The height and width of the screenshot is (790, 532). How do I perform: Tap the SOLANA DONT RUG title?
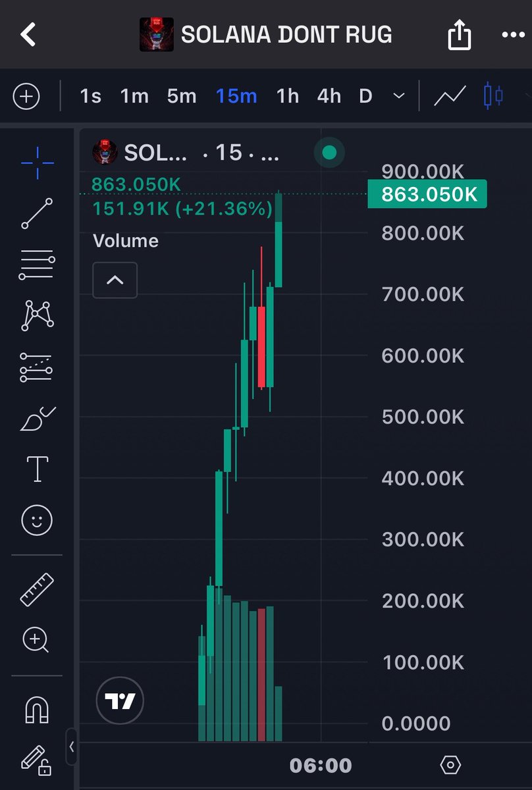(x=286, y=34)
